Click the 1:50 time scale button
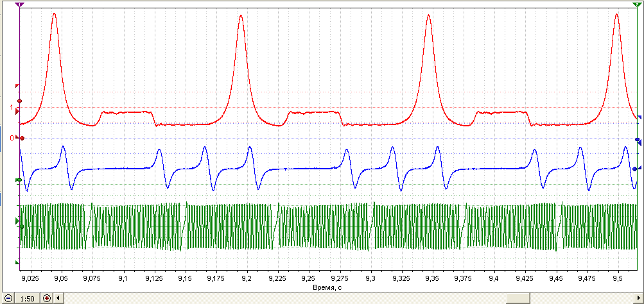Image resolution: width=644 pixels, height=304 pixels. point(27,299)
